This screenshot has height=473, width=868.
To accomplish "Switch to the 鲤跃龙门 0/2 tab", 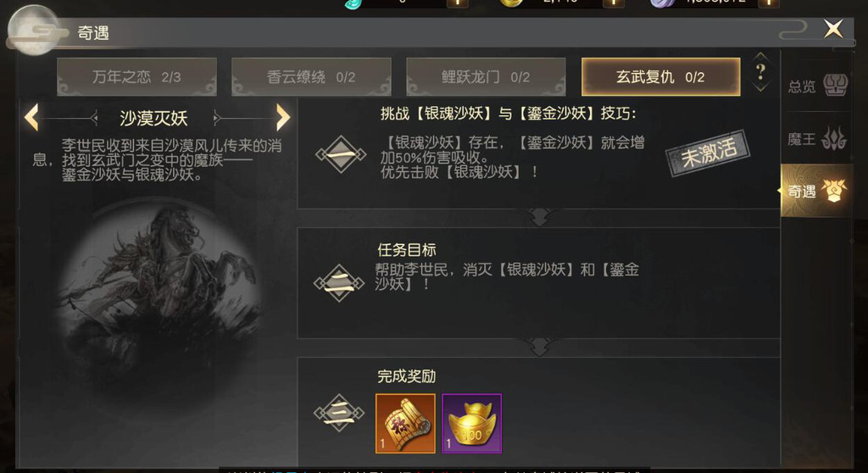I will pos(486,77).
